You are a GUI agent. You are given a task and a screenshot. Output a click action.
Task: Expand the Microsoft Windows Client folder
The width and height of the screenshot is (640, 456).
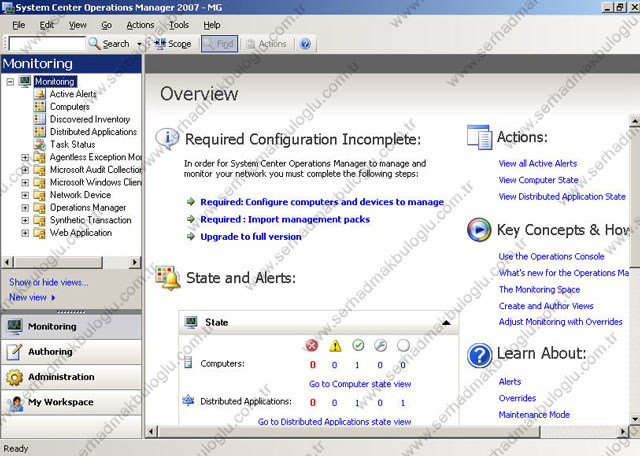click(x=25, y=182)
